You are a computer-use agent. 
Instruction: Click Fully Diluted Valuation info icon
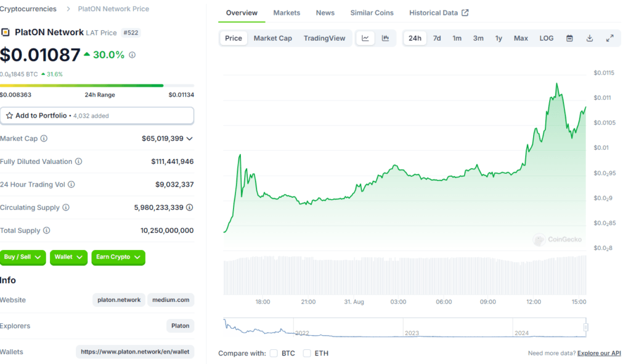78,161
